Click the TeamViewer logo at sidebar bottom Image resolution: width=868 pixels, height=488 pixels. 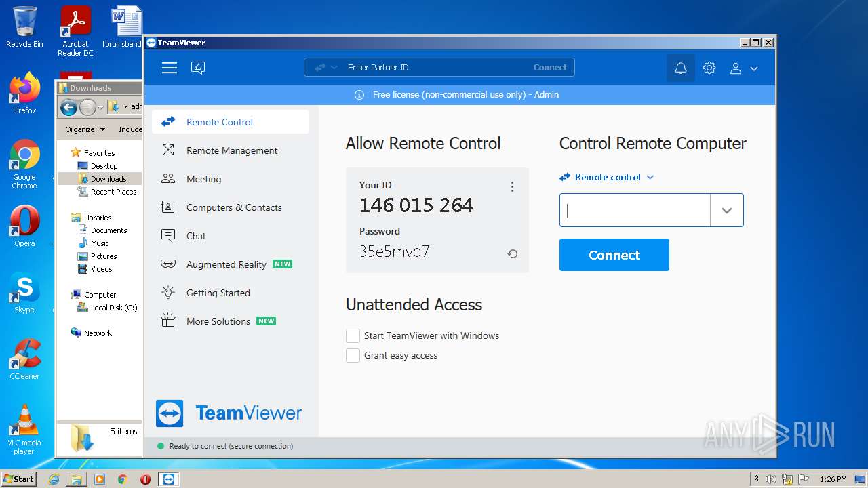point(229,413)
